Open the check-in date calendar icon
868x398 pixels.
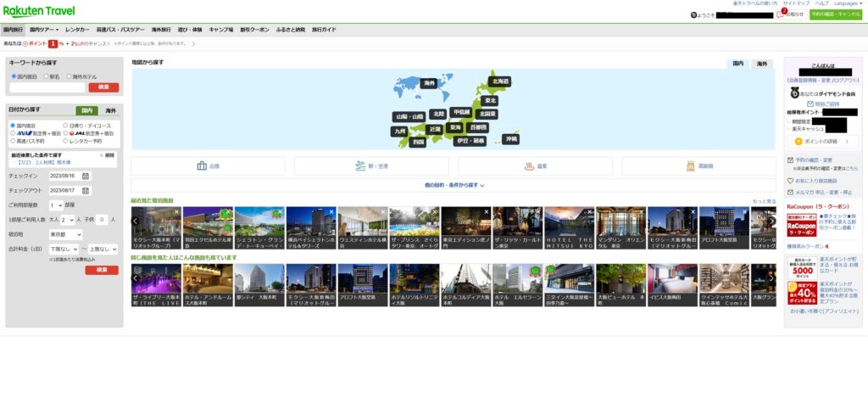click(85, 176)
